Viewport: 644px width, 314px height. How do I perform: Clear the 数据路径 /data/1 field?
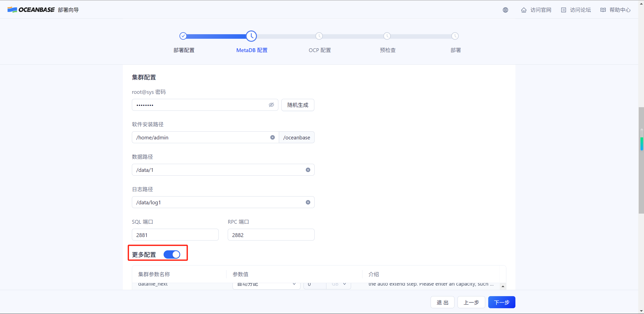308,170
